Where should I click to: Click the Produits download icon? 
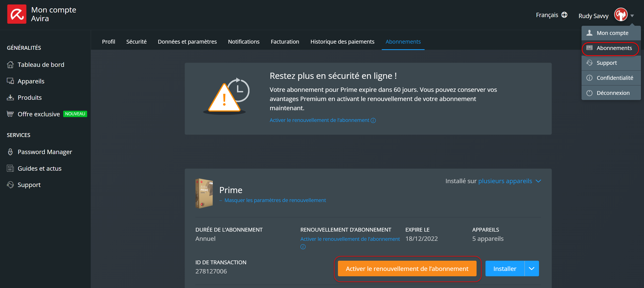10,97
